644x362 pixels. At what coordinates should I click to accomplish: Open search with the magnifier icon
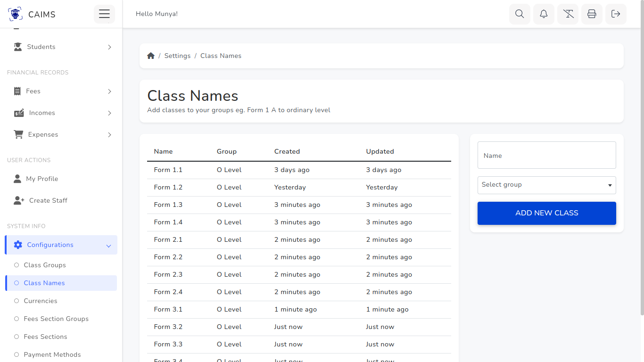pos(520,14)
